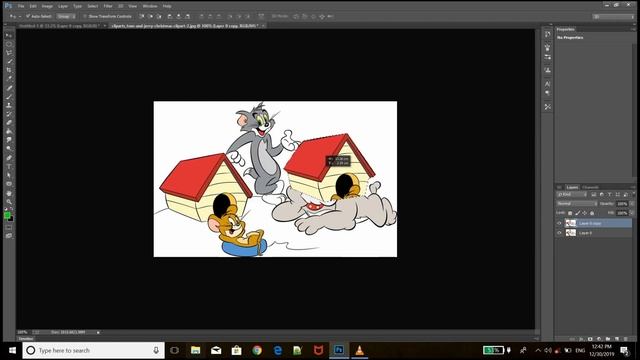Toggle type layer filter icon
The height and width of the screenshot is (360, 640).
click(609, 195)
